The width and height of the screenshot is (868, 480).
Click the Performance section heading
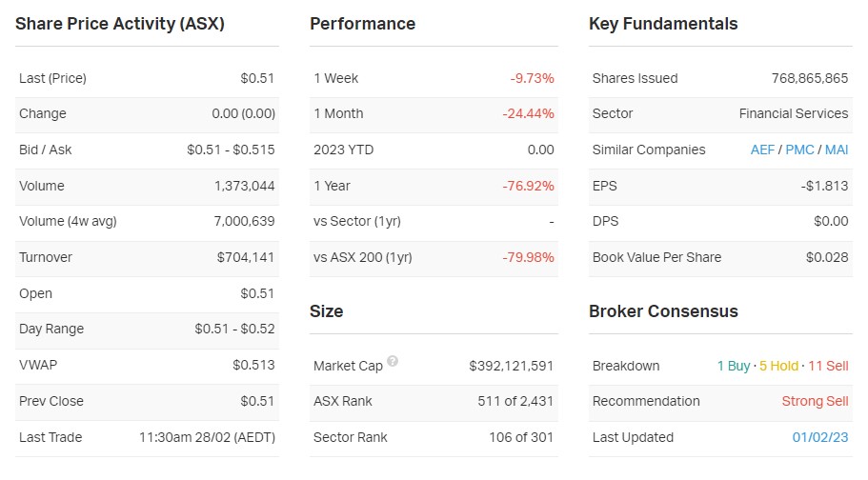click(x=362, y=24)
